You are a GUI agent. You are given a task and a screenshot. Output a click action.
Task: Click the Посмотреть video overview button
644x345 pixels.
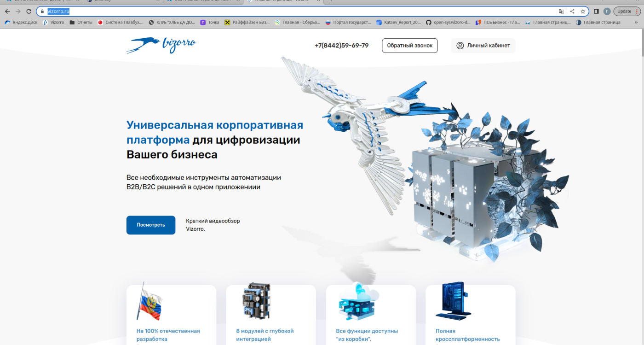151,225
